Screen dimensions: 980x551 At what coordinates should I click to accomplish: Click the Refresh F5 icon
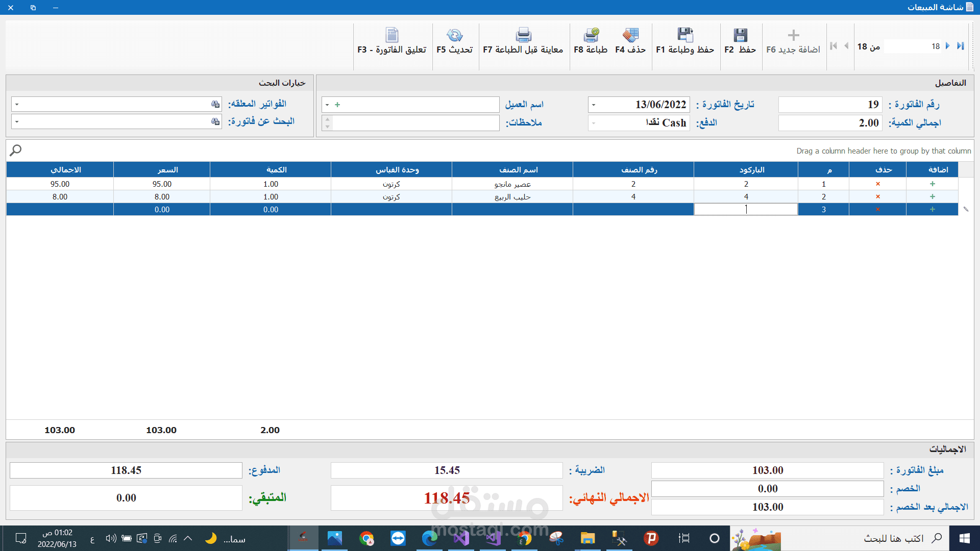click(454, 35)
